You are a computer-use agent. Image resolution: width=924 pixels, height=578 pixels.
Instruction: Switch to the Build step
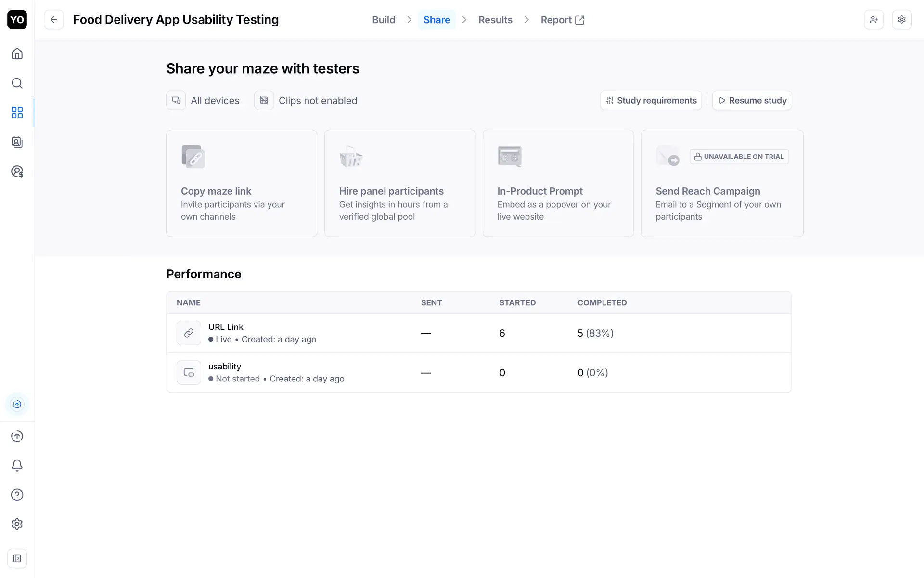[x=383, y=20]
